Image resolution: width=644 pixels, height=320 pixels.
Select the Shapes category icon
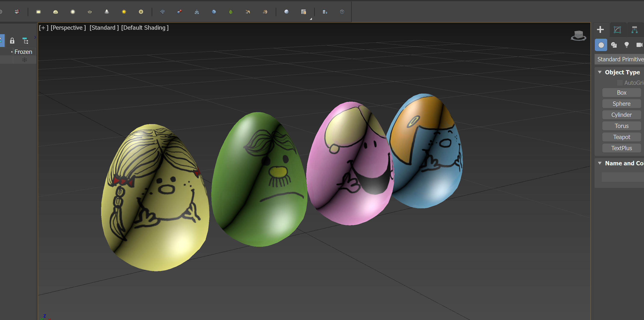click(x=614, y=45)
